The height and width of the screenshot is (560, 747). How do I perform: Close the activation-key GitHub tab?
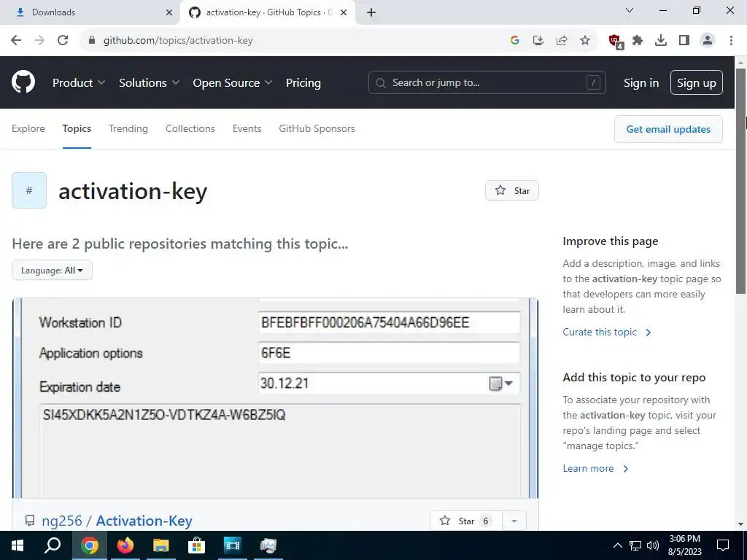344,13
